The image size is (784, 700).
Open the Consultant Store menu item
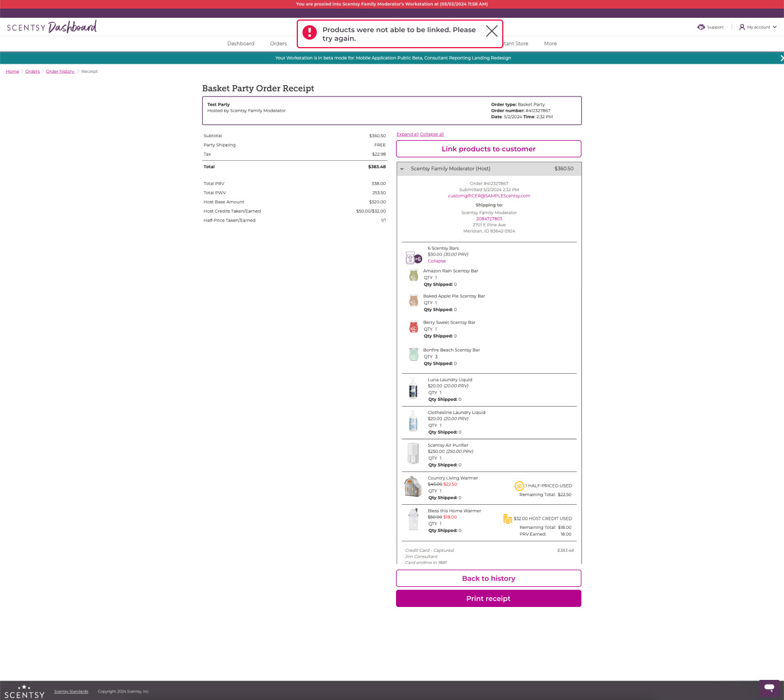(516, 44)
